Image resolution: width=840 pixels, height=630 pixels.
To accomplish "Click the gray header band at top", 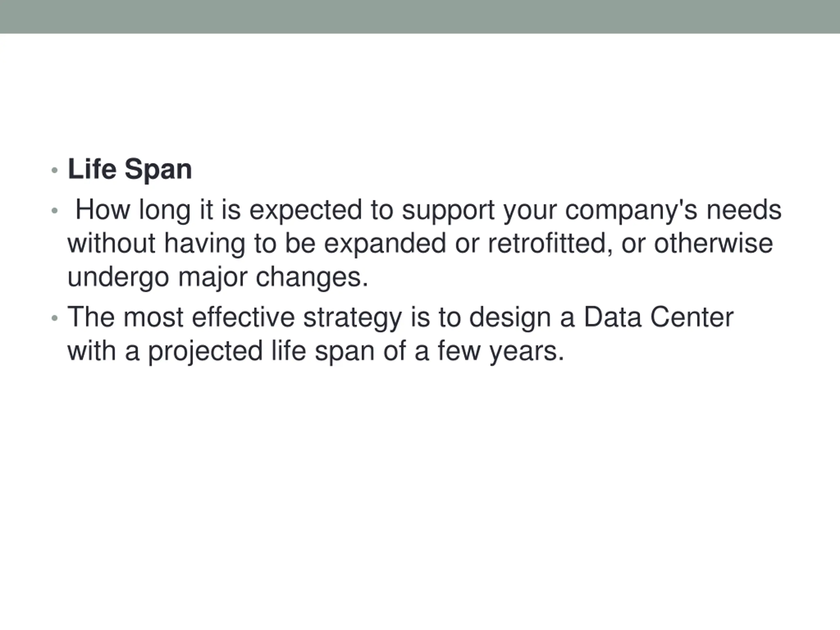I will [420, 17].
